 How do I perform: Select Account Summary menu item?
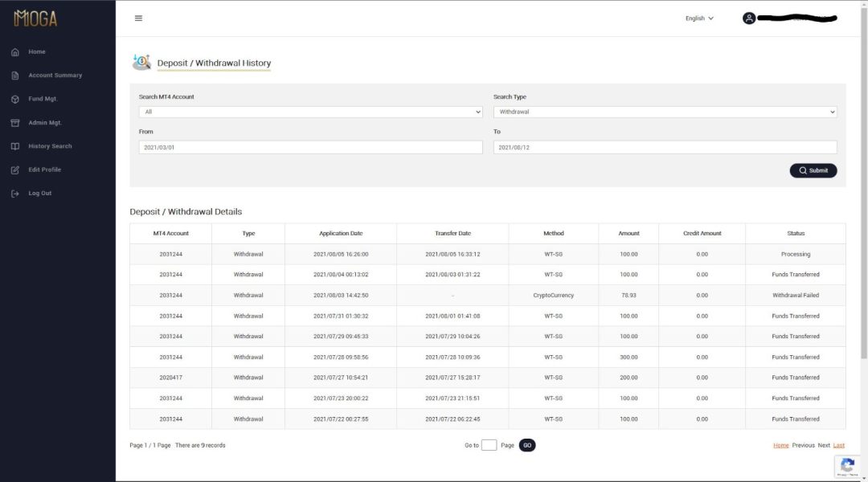[55, 76]
